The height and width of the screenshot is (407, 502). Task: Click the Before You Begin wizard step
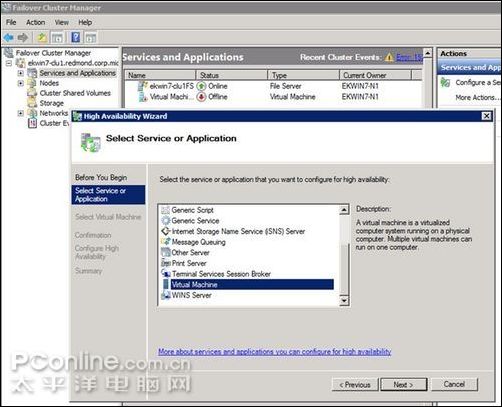(101, 177)
